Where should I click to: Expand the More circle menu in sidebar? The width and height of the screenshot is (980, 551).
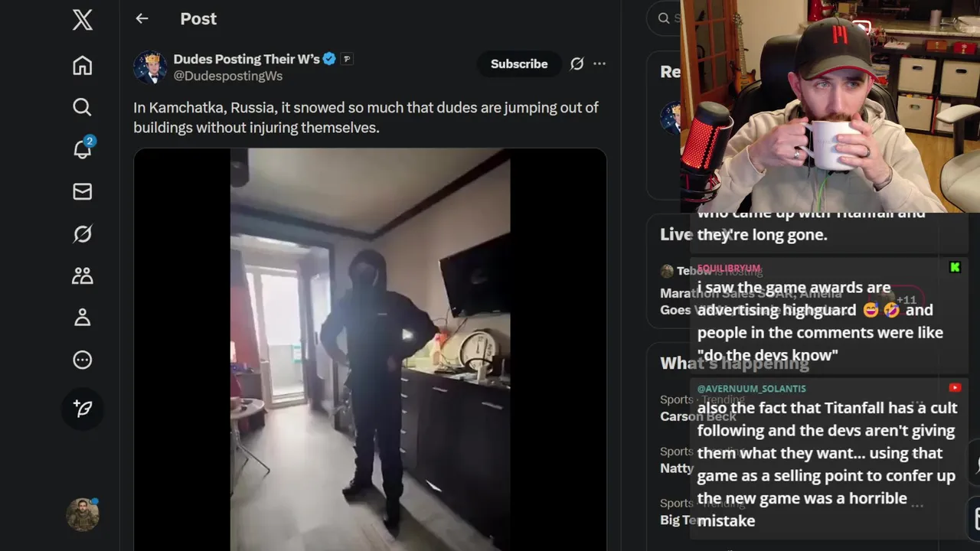pyautogui.click(x=83, y=360)
